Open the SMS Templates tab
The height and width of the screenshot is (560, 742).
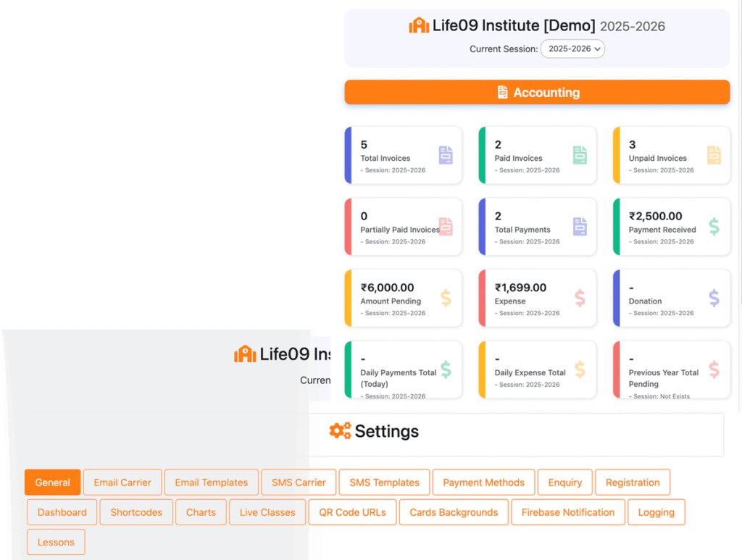(384, 482)
